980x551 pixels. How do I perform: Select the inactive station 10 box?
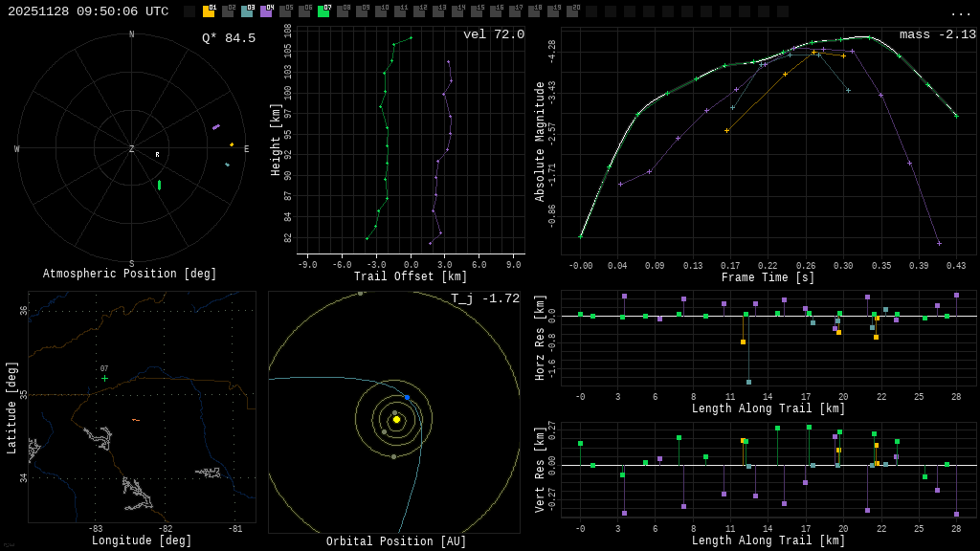point(381,11)
